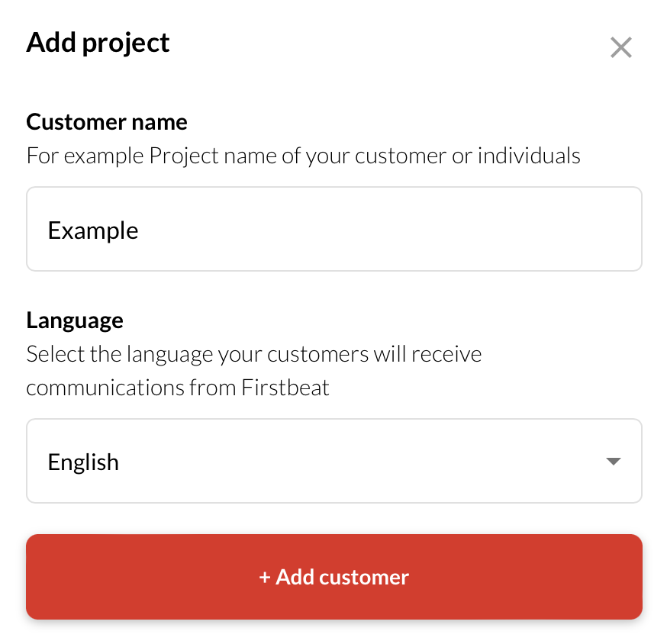Screen dimensions: 667x644
Task: Submit the form with the red button
Action: pyautogui.click(x=333, y=577)
